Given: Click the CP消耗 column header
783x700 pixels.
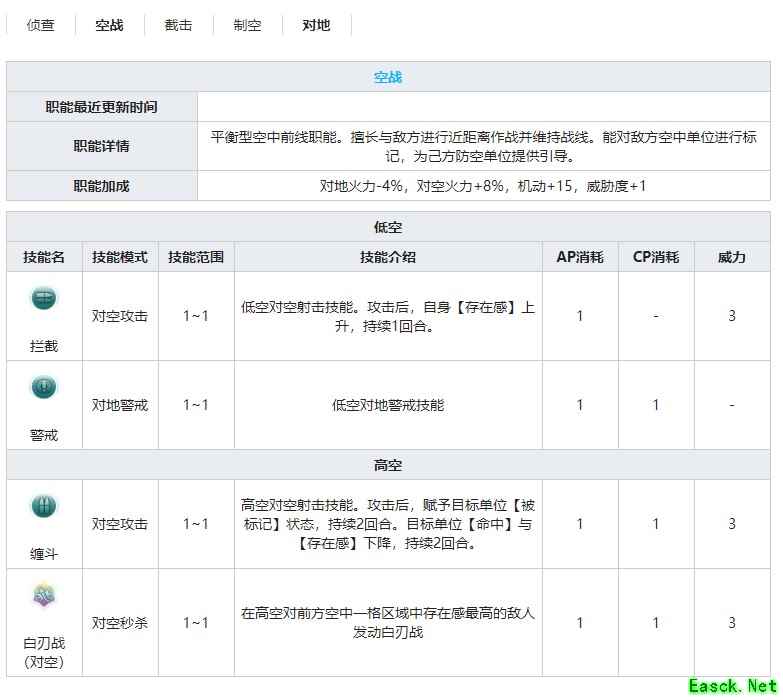Looking at the screenshot, I should [x=656, y=257].
